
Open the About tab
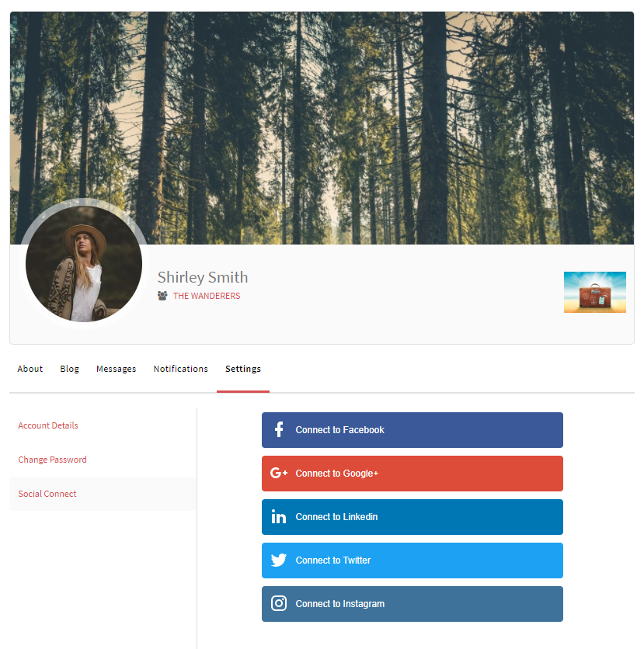point(30,369)
